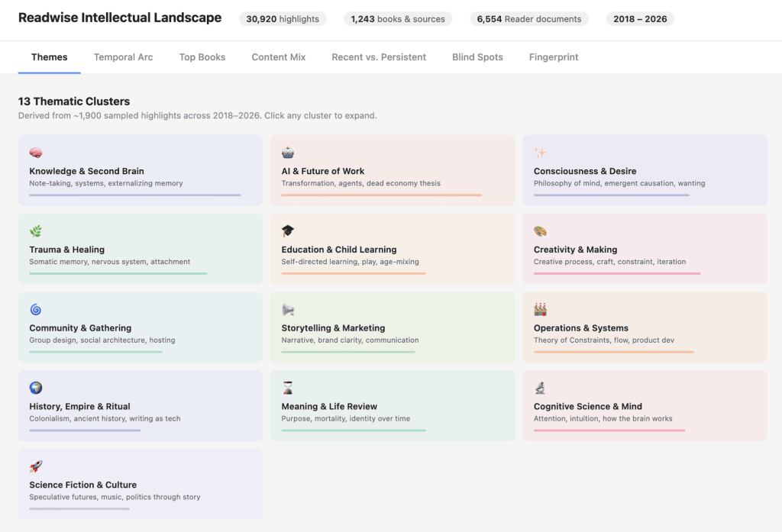Click 'Philosophy of mind, emergent causation, wanting' text
The width and height of the screenshot is (782, 532).
[x=619, y=183]
